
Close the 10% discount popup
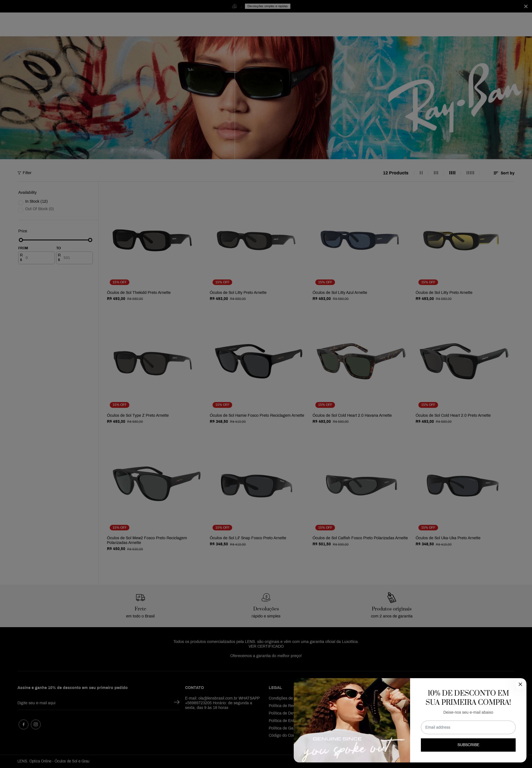coord(520,684)
